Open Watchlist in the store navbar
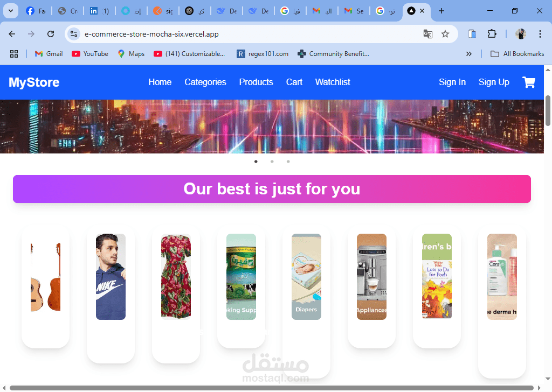Viewport: 552px width, 392px height. point(333,82)
